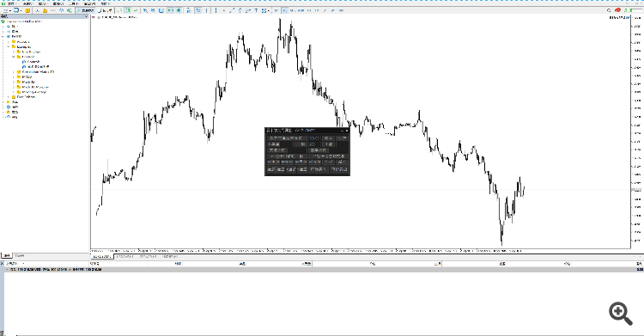
Task: Collapse the Navigator panel header arrow
Action: tap(86, 16)
